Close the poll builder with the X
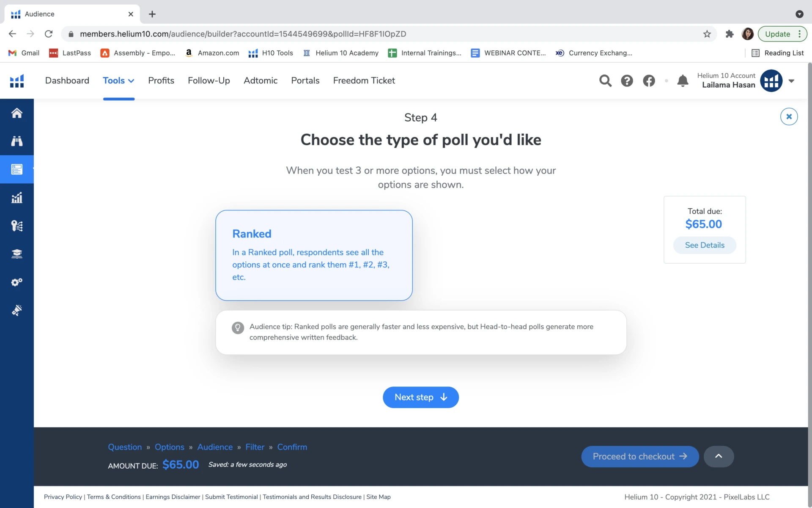Image resolution: width=812 pixels, height=508 pixels. [x=789, y=116]
